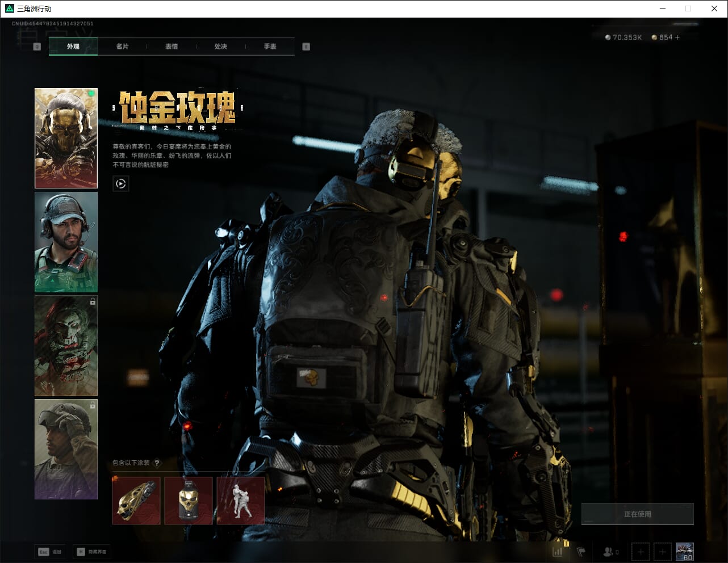Click the first empty squad slot plus

coord(641,551)
